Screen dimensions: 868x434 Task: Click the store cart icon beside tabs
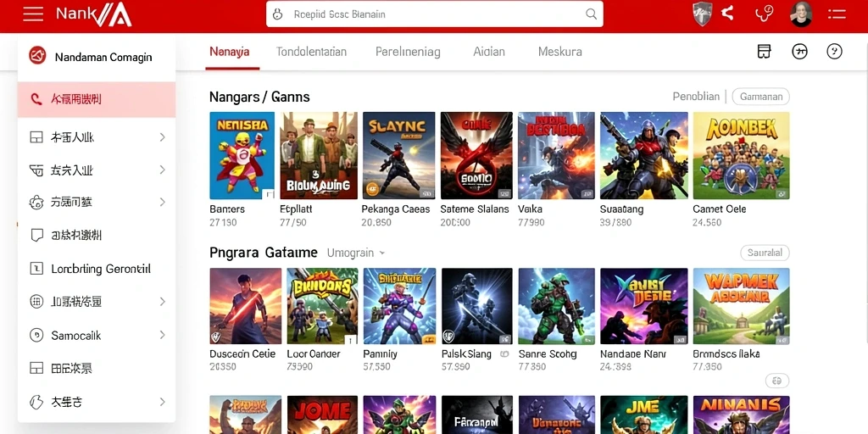[x=764, y=52]
